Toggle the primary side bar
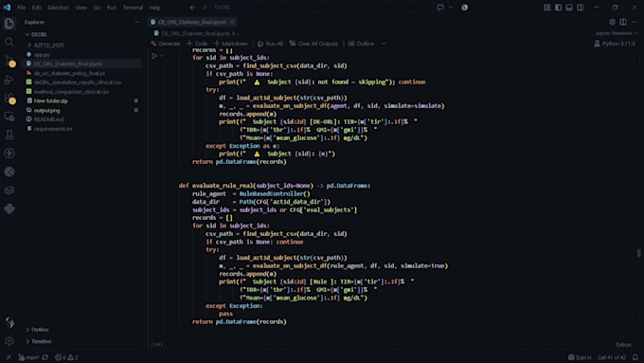Screen dimensions: 644x363 [x=558, y=8]
